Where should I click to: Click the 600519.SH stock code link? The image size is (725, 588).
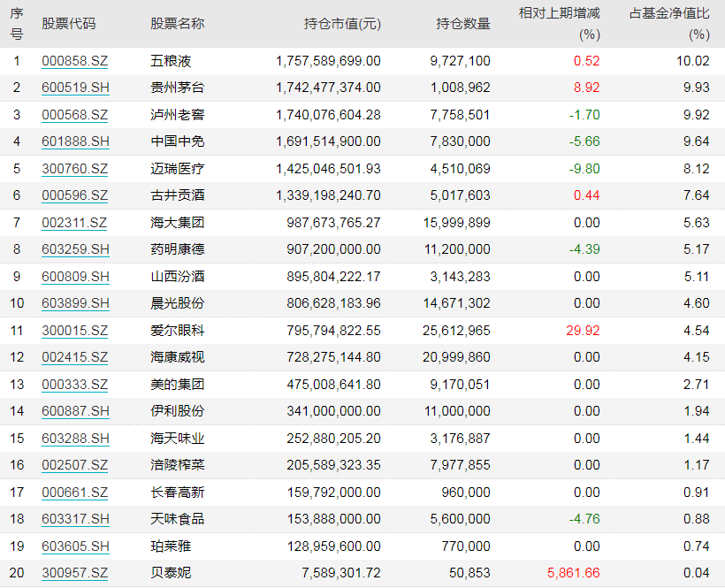click(75, 88)
